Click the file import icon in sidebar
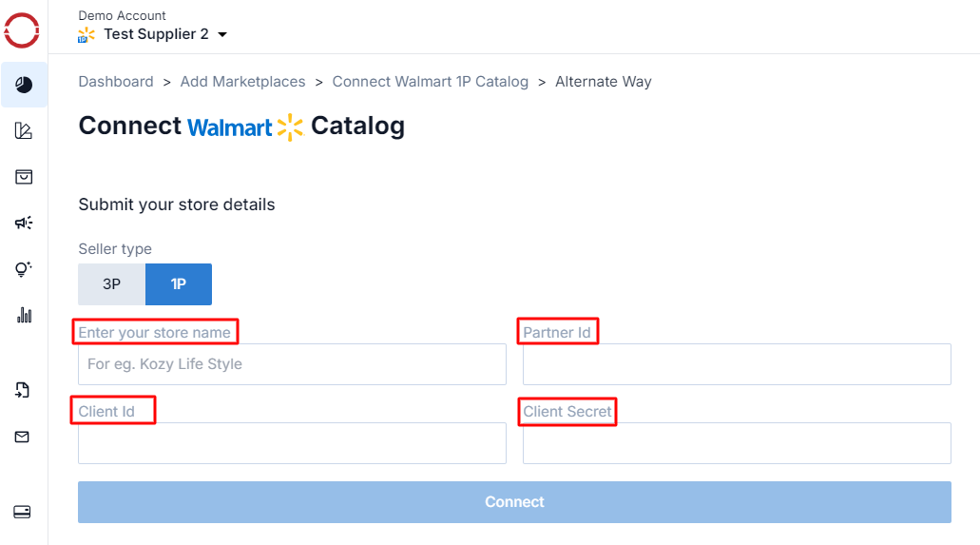The height and width of the screenshot is (545, 980). (23, 391)
